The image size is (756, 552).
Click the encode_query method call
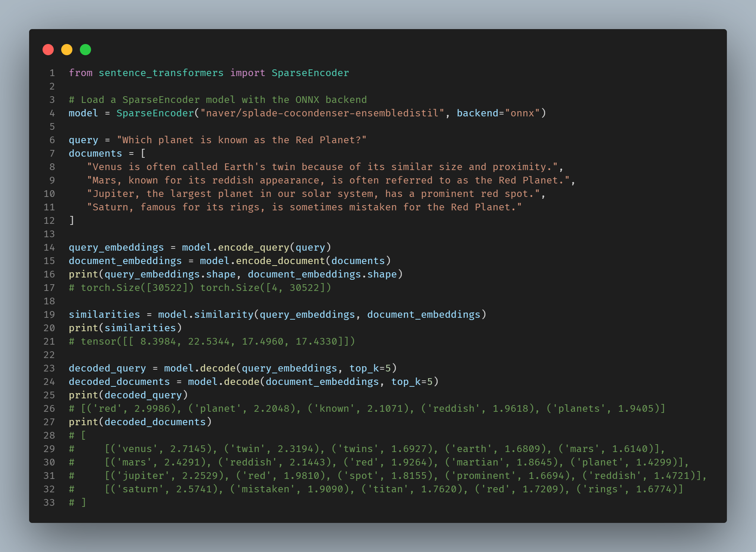click(253, 247)
